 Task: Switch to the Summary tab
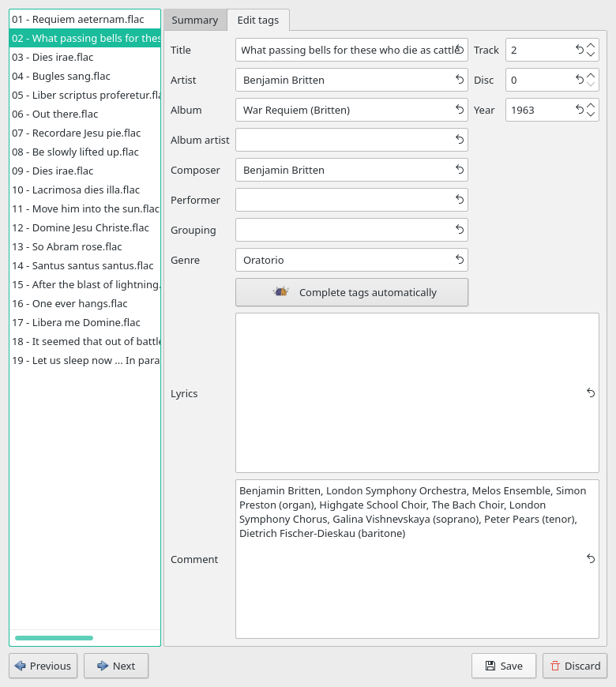pos(194,21)
